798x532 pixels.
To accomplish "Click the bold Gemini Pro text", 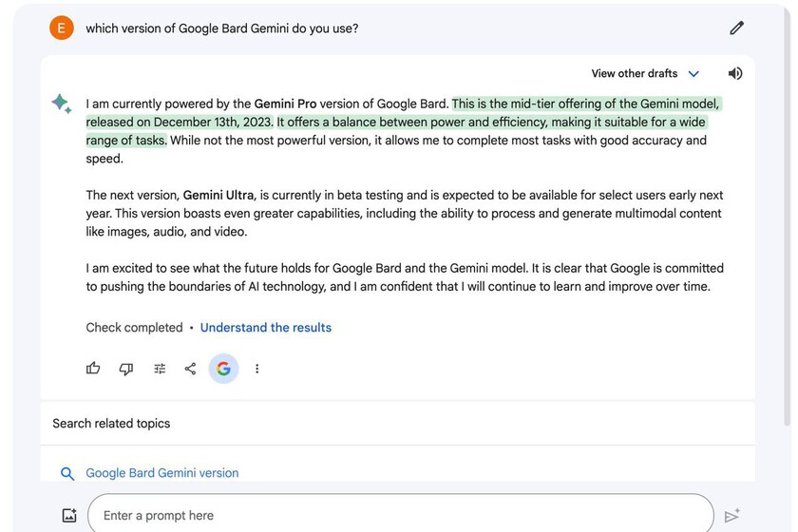I will click(286, 104).
